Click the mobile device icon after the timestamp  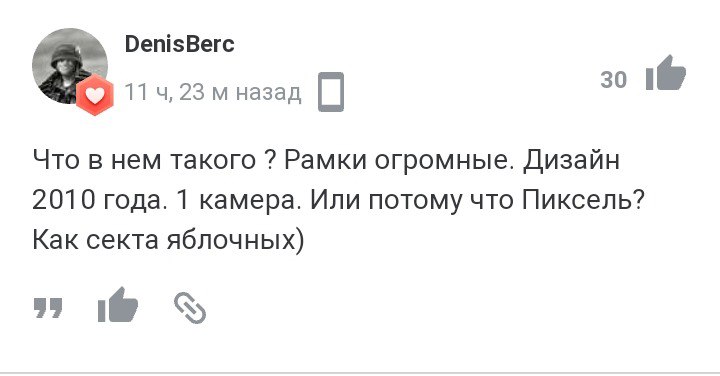tap(331, 92)
